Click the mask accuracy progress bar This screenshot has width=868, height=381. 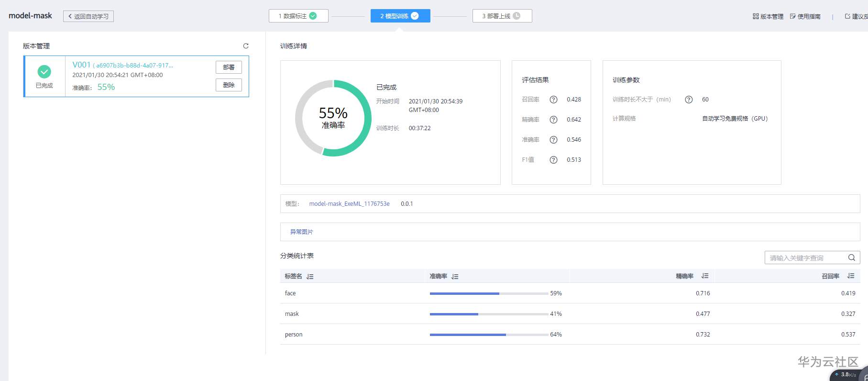pyautogui.click(x=489, y=314)
